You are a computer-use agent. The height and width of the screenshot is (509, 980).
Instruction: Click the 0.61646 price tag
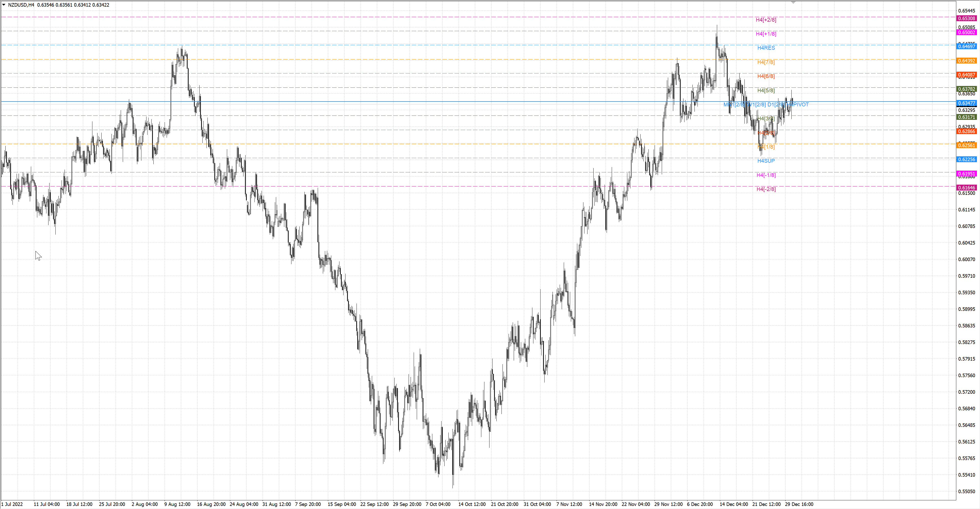(966, 187)
